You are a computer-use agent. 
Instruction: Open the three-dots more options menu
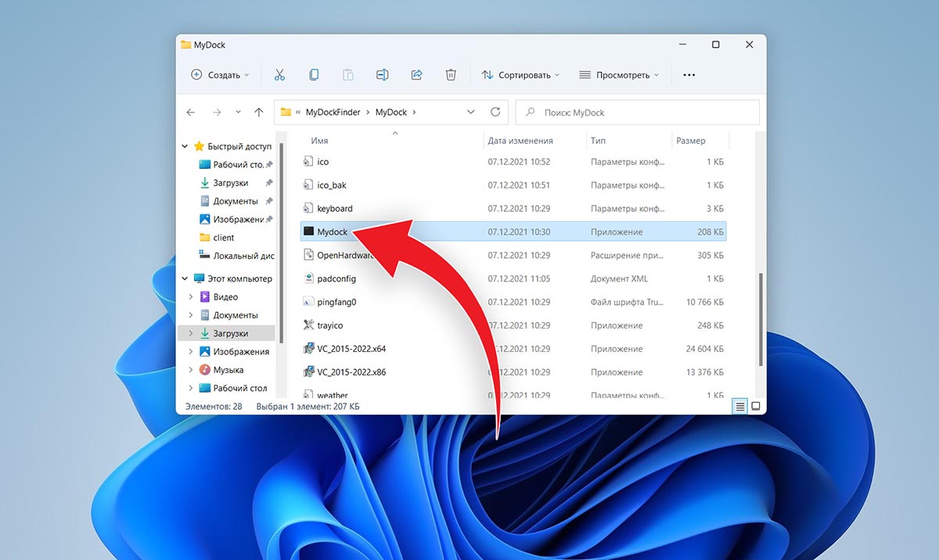coord(689,75)
